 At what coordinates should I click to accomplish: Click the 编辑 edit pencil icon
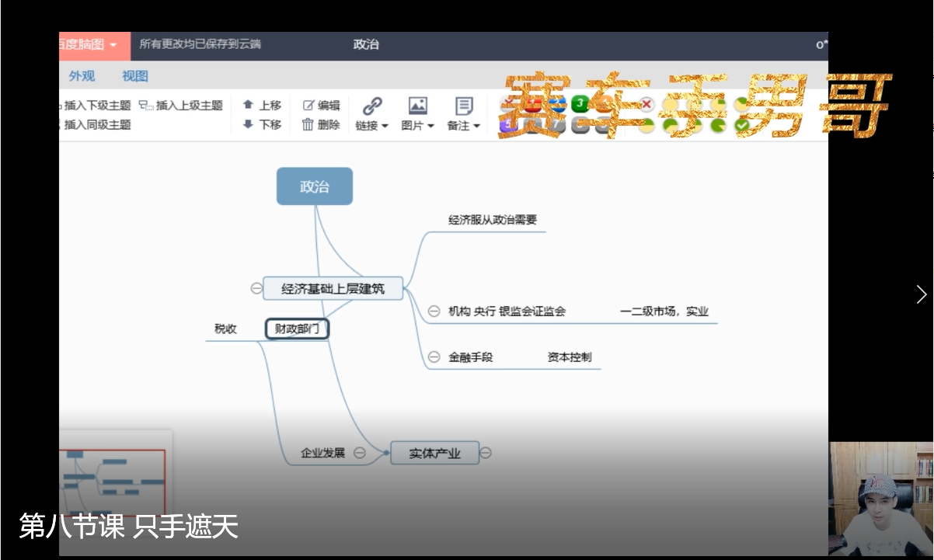pyautogui.click(x=308, y=105)
